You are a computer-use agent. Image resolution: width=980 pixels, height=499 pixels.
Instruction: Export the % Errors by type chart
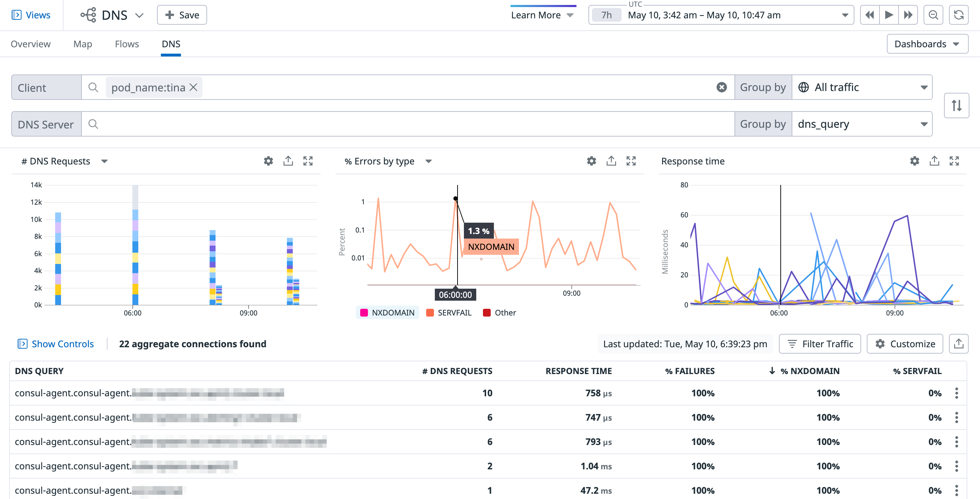pos(611,161)
